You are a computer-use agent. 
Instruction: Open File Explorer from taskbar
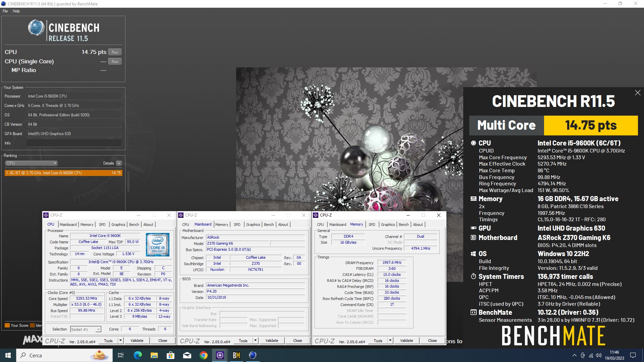pos(154,355)
